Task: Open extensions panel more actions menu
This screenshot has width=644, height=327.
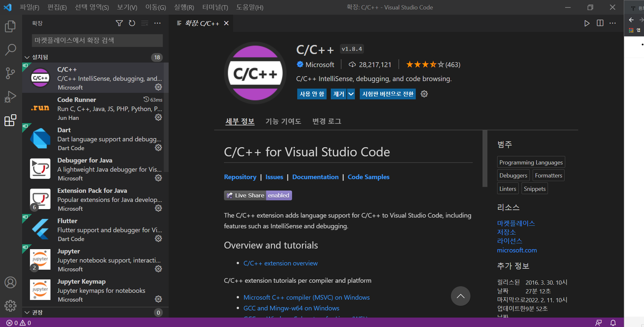Action: [158, 23]
